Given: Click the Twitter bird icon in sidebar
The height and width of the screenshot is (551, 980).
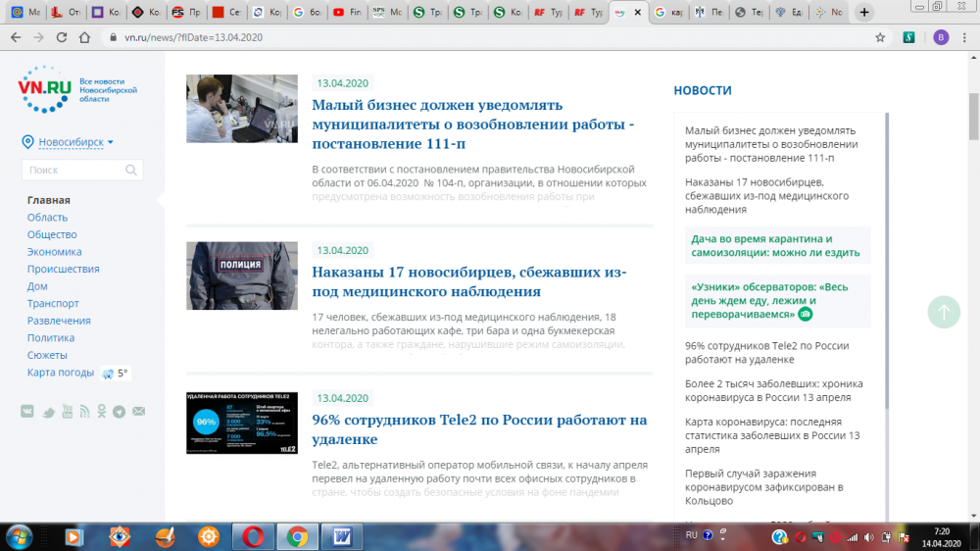Looking at the screenshot, I should pyautogui.click(x=47, y=412).
